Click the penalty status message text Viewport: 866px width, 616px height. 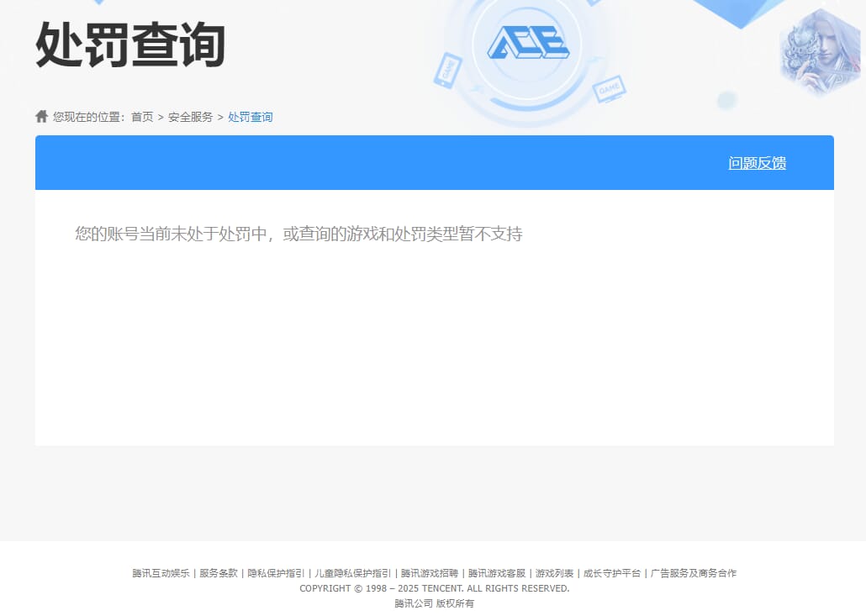(298, 234)
